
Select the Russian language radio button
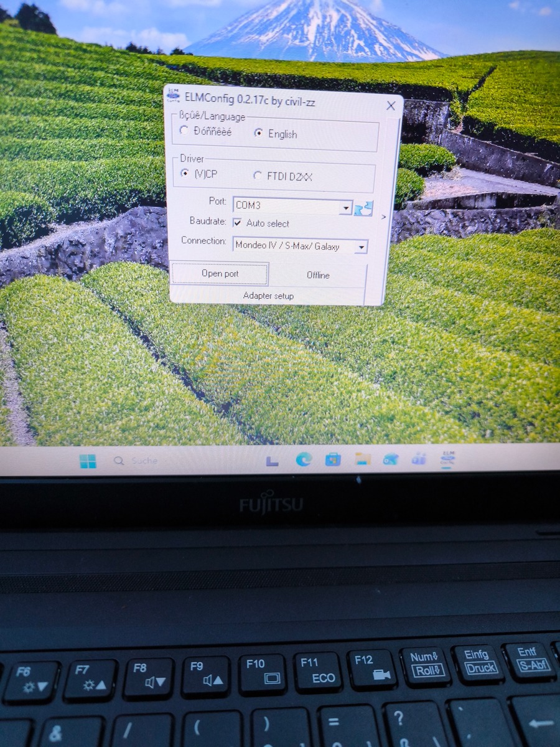click(184, 131)
